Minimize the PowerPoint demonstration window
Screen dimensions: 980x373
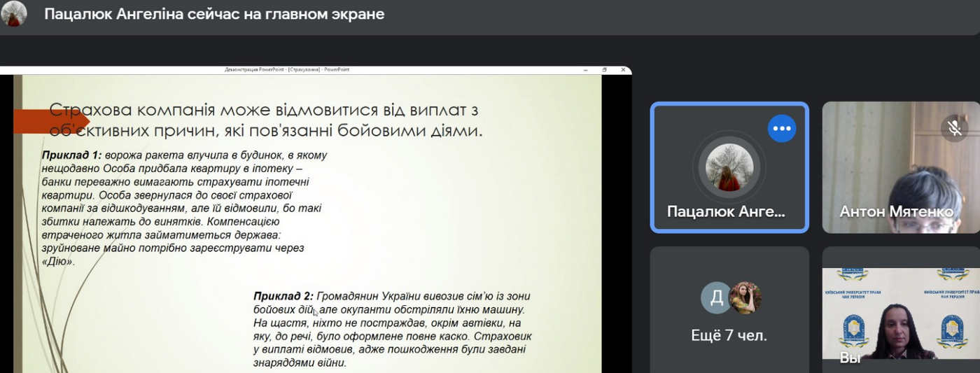click(x=585, y=70)
